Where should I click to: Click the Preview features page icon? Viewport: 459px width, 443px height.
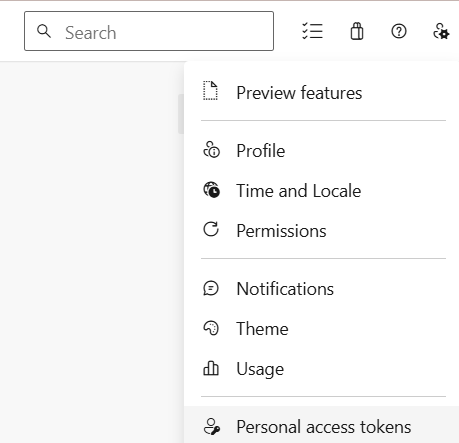point(211,91)
